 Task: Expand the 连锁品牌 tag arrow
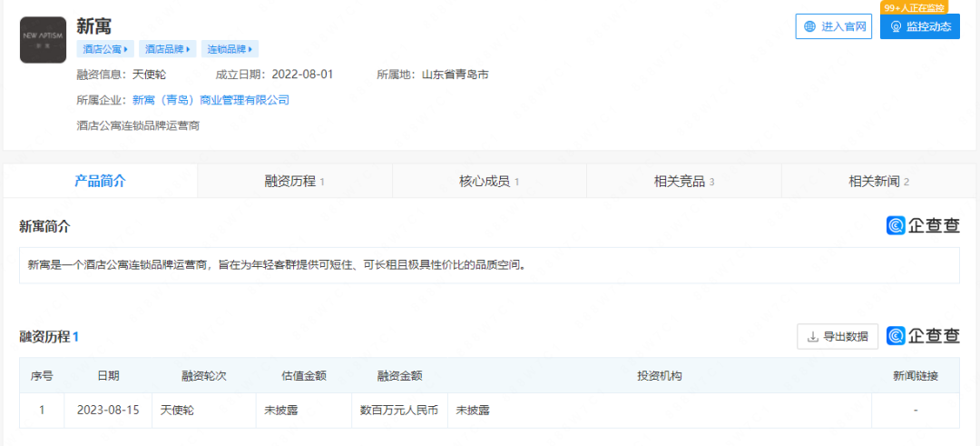click(250, 49)
